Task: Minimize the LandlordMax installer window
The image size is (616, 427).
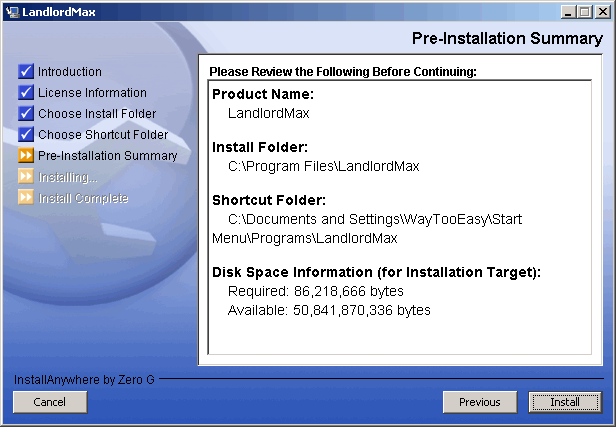Action: [x=568, y=12]
